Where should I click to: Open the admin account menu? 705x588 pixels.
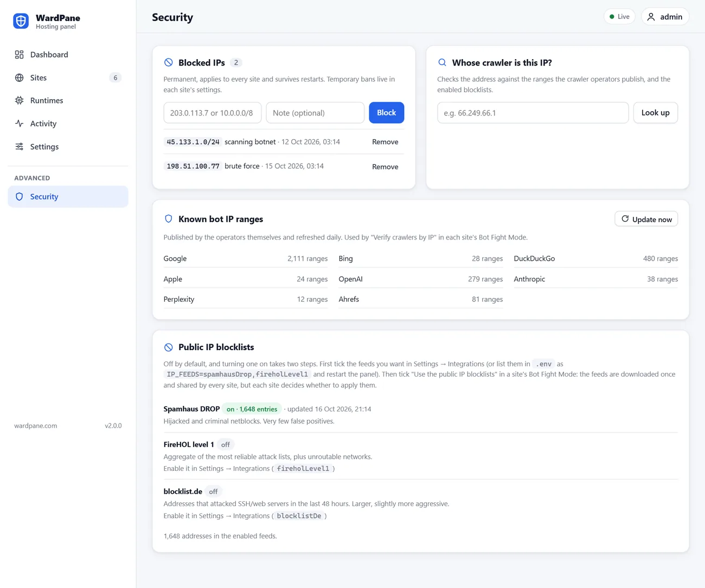[665, 17]
